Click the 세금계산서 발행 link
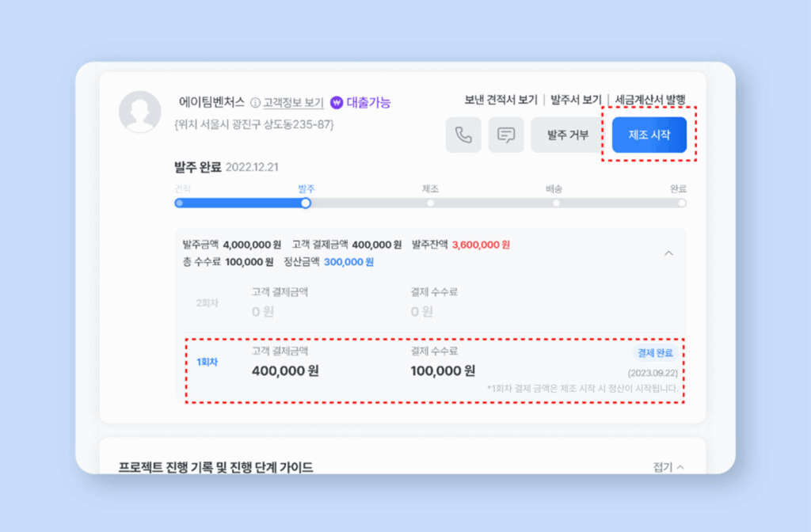811x532 pixels. pyautogui.click(x=650, y=100)
